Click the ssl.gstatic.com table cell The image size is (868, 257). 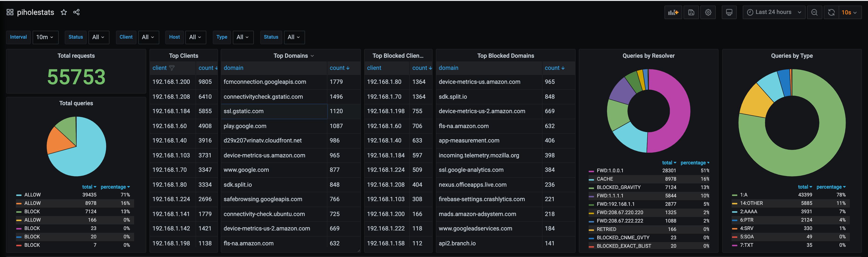[243, 111]
